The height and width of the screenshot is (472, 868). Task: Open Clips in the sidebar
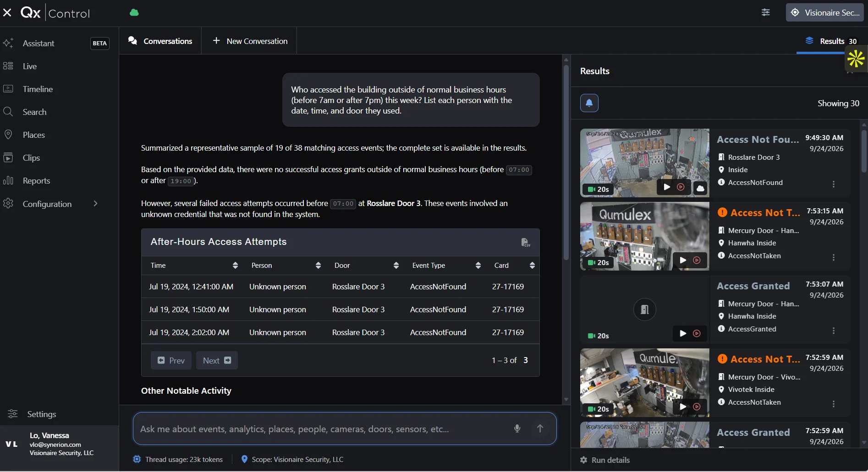pyautogui.click(x=31, y=157)
